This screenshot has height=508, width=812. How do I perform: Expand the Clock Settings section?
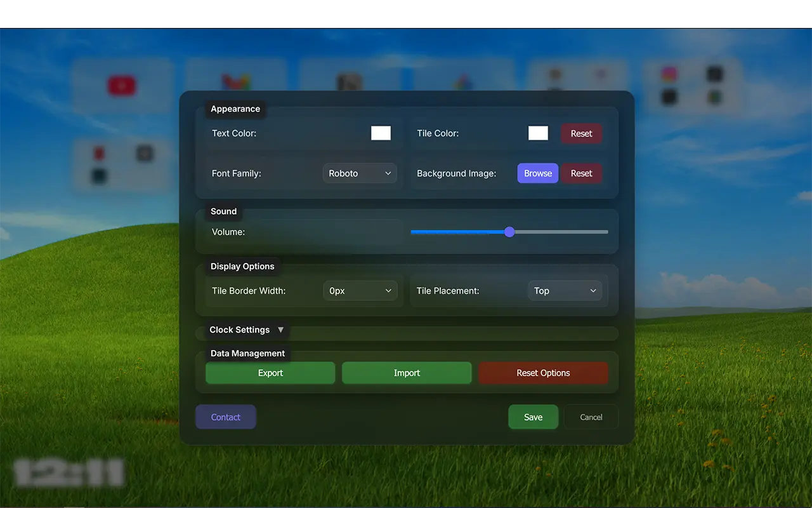(x=247, y=330)
